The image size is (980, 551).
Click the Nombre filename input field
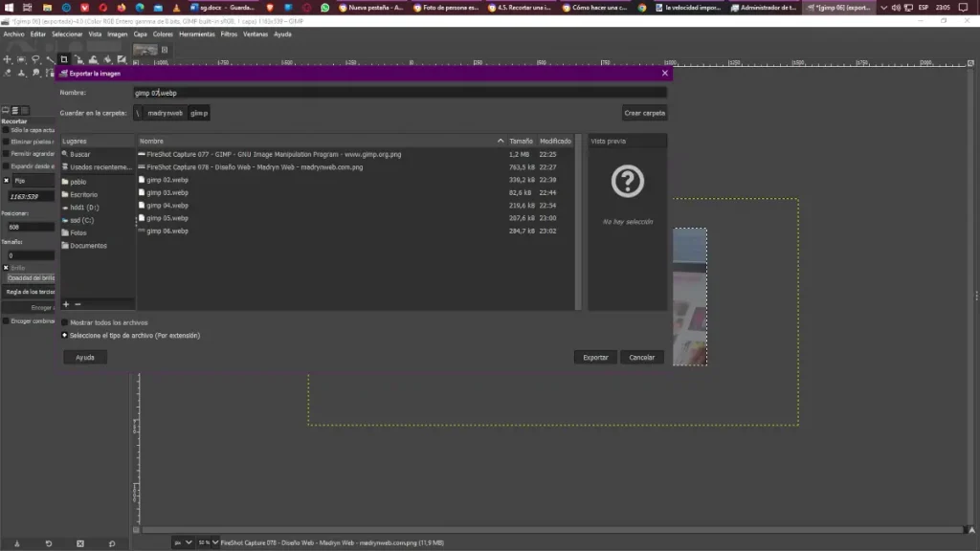pos(399,93)
